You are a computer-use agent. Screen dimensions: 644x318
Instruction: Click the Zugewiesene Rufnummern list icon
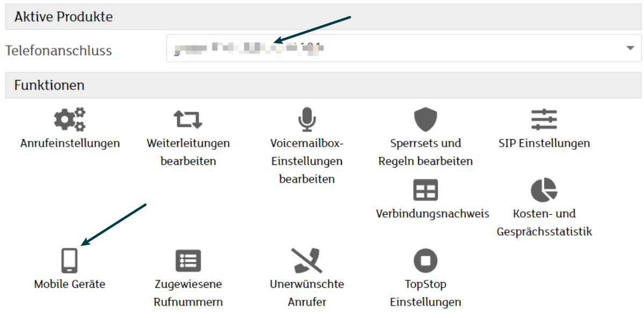188,261
